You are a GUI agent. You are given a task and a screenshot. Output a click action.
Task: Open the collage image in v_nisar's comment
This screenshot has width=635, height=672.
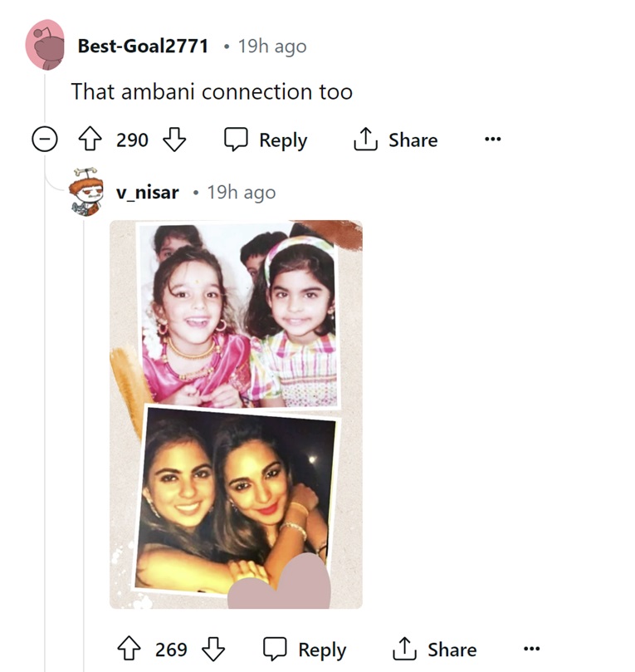coord(236,414)
